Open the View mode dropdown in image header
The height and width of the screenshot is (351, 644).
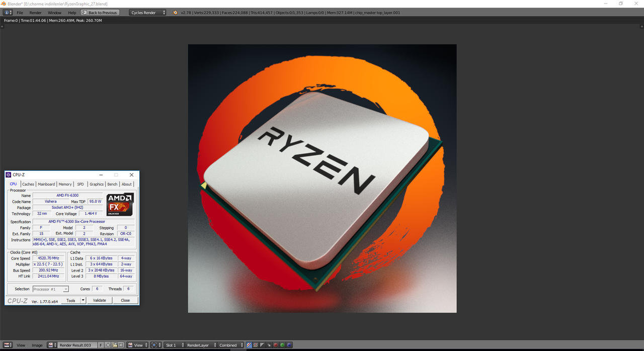tap(137, 345)
